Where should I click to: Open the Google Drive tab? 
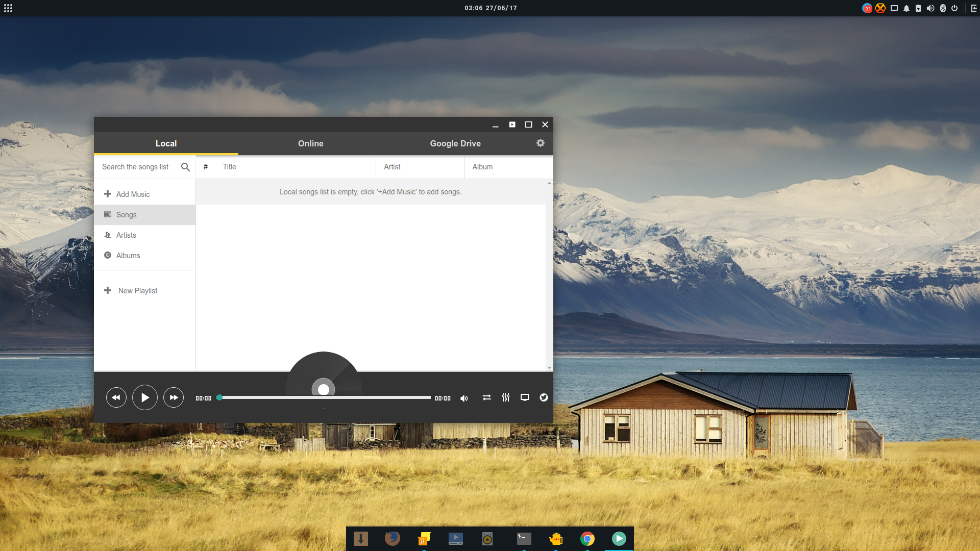point(455,143)
